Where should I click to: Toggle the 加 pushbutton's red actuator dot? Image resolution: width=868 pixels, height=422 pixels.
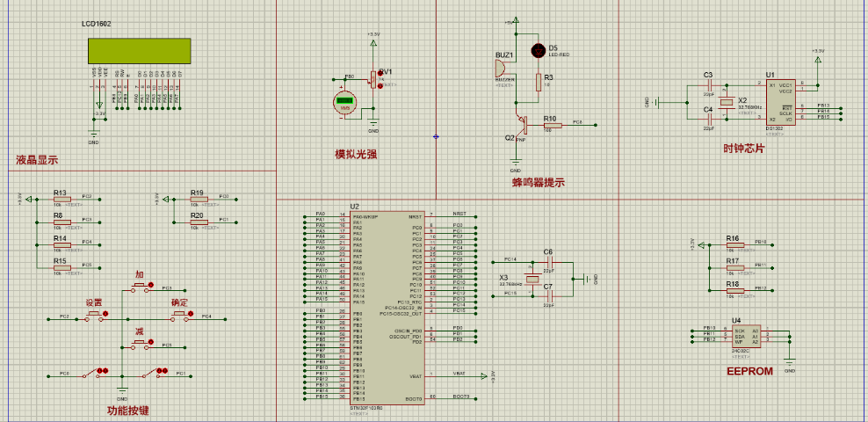(152, 285)
